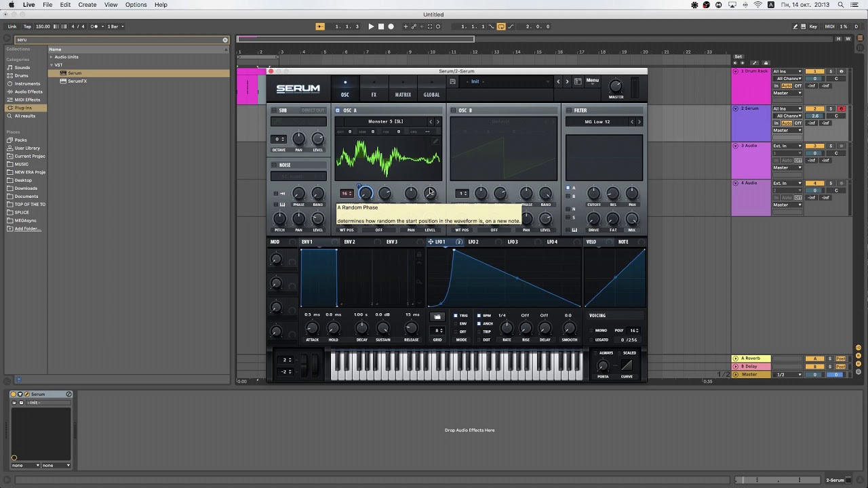Toggle Live's metronome icon

(95, 26)
